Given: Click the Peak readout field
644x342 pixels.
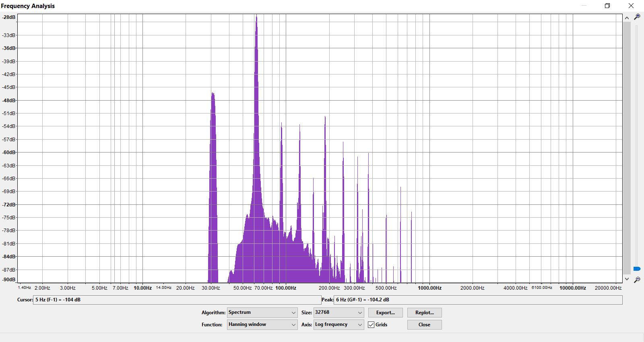Looking at the screenshot, I should (x=478, y=300).
